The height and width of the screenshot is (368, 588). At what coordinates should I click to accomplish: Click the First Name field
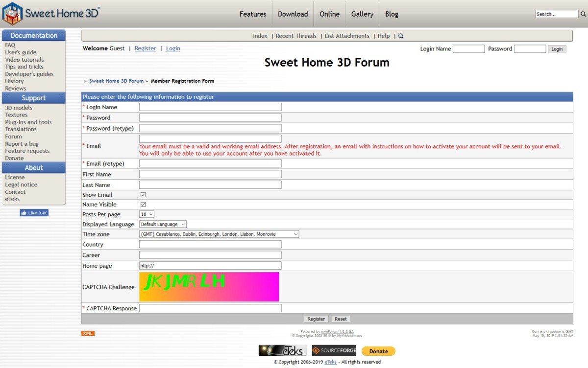[210, 174]
